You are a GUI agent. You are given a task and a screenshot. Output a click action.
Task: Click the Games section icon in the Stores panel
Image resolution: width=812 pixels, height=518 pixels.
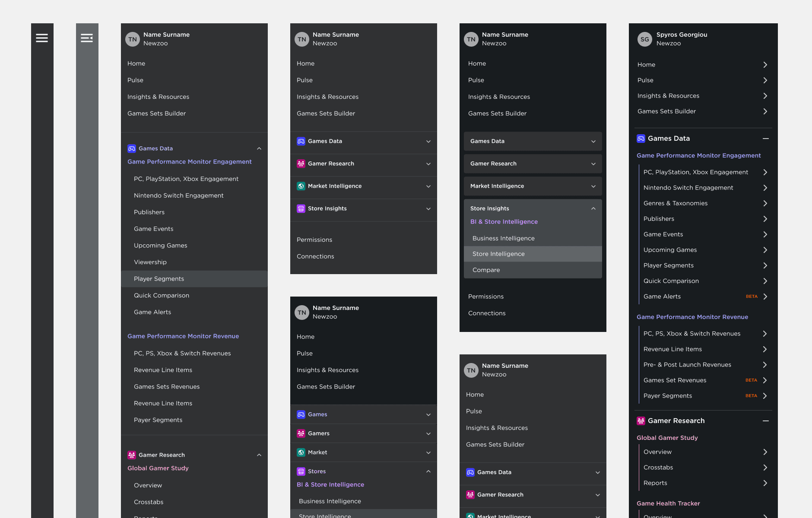301,414
